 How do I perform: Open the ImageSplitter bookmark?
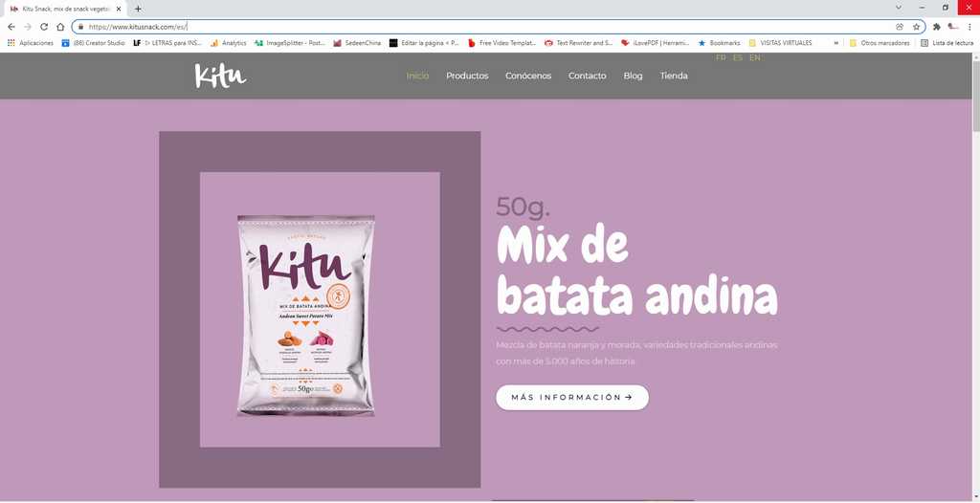[x=289, y=43]
